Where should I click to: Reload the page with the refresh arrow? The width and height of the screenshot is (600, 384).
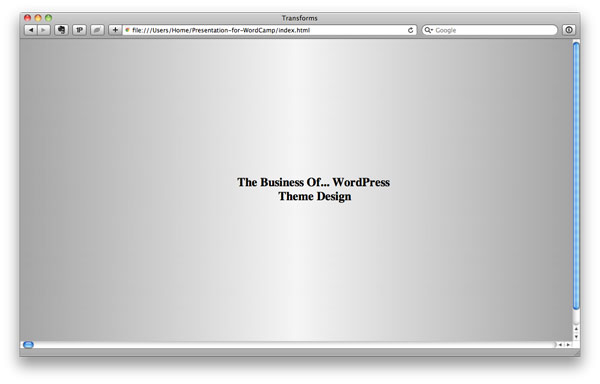pyautogui.click(x=410, y=30)
